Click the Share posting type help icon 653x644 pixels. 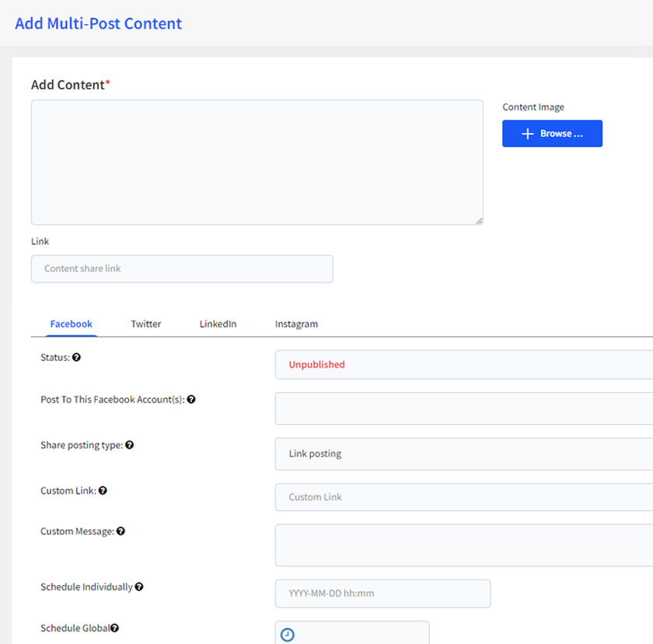click(x=130, y=446)
